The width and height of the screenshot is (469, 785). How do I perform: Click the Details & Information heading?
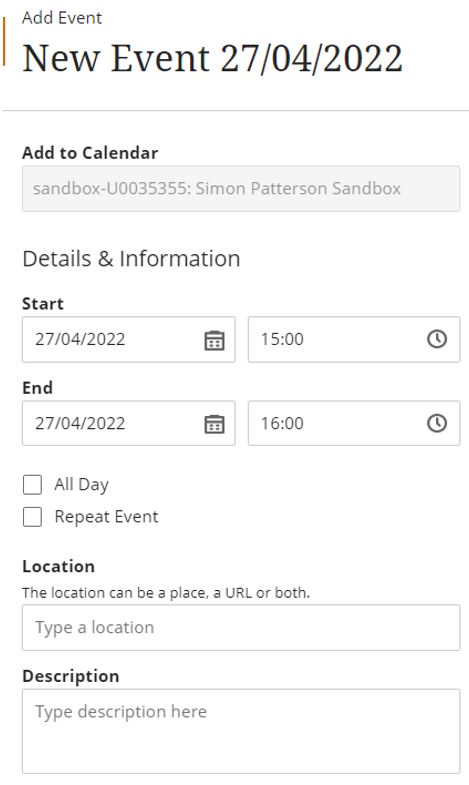click(x=131, y=259)
